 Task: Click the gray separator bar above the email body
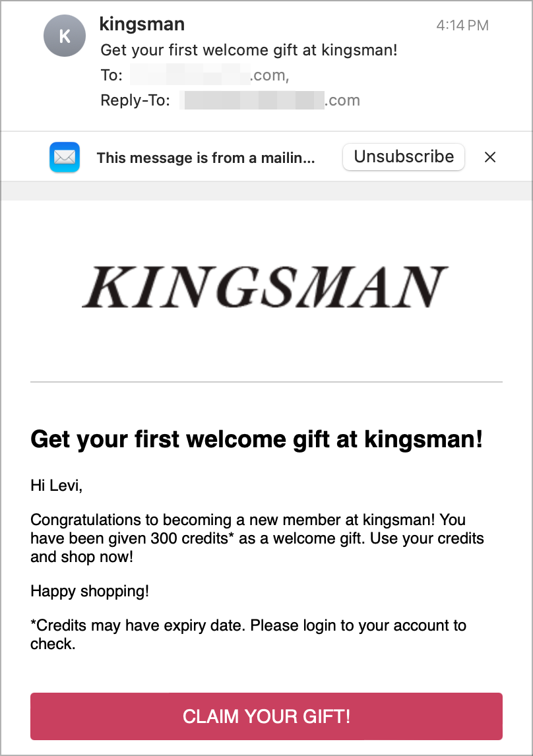pos(266,191)
